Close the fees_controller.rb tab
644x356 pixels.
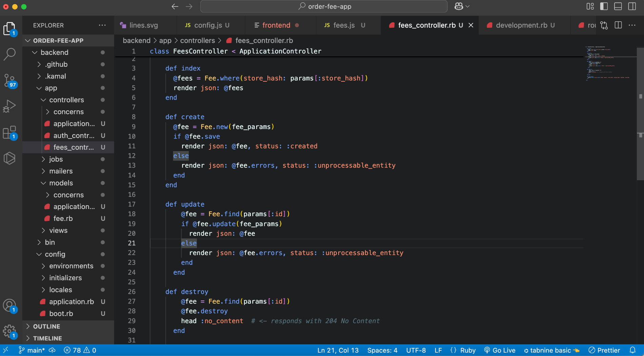[471, 25]
